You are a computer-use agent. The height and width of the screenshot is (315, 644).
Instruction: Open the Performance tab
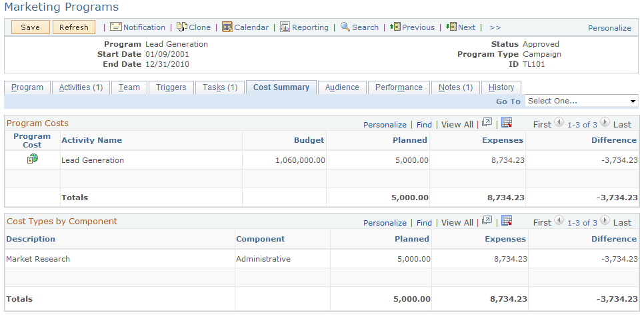(x=398, y=87)
